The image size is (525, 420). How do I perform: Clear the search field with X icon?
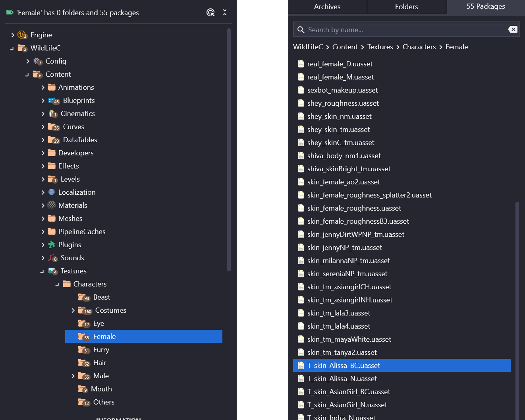coord(513,29)
